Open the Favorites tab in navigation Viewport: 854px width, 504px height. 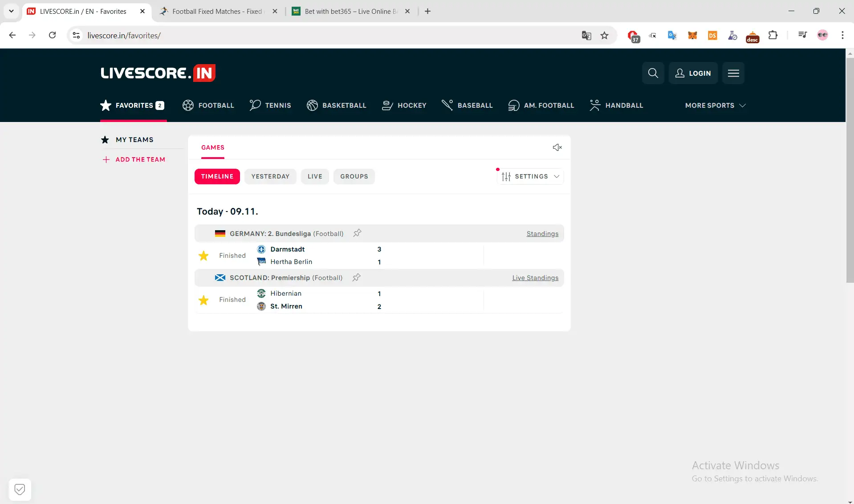pos(133,106)
